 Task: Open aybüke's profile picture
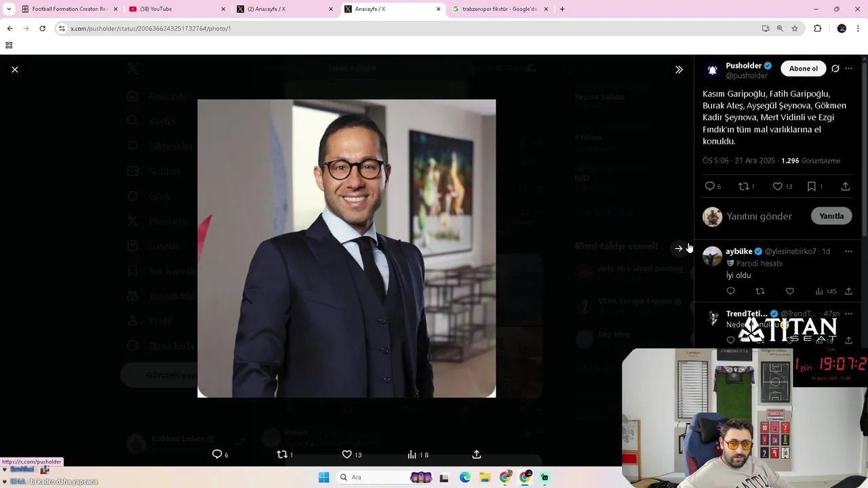712,256
